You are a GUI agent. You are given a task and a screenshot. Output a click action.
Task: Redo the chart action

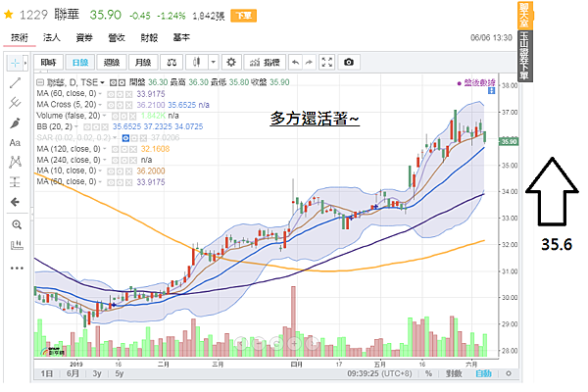[309, 63]
